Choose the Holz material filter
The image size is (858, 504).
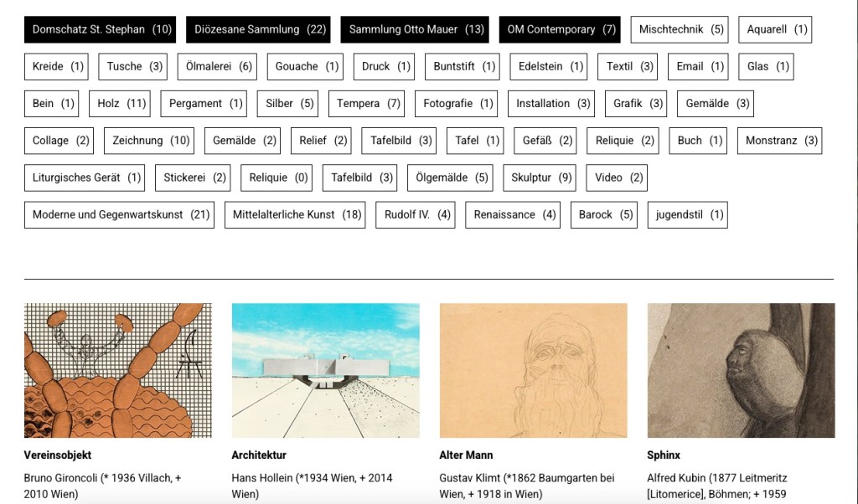121,104
